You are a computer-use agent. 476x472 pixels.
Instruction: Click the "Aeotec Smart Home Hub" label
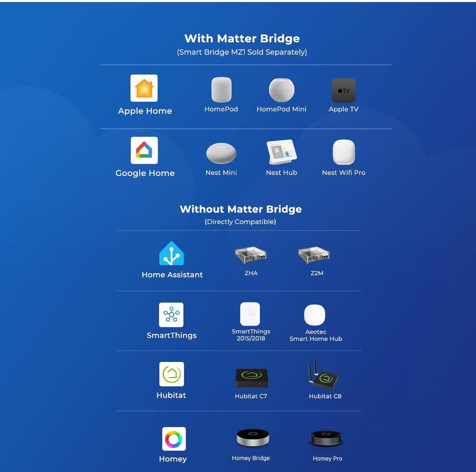(x=316, y=335)
